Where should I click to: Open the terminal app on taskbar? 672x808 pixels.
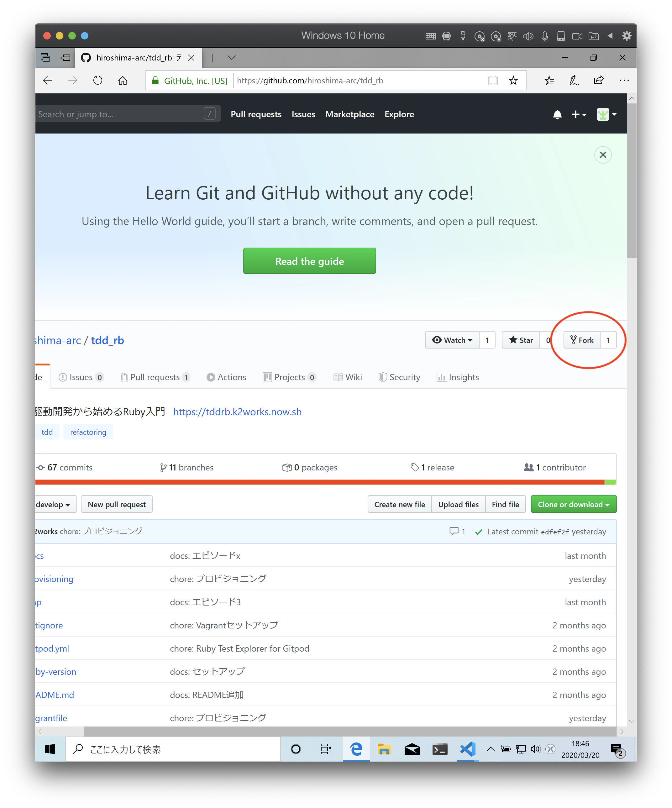click(x=439, y=749)
